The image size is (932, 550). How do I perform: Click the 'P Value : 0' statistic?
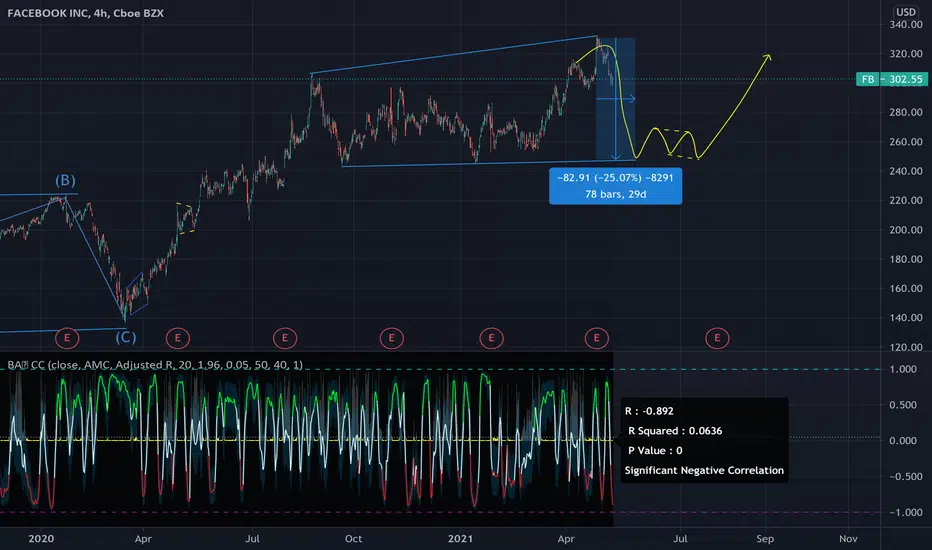click(655, 450)
